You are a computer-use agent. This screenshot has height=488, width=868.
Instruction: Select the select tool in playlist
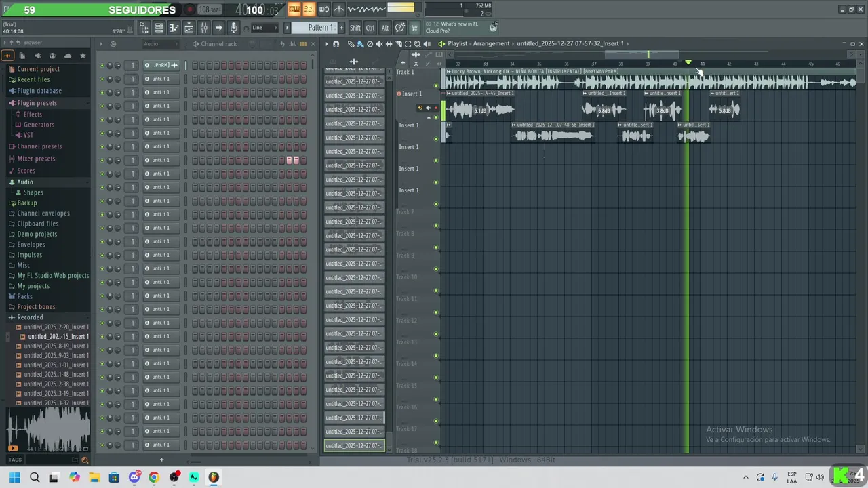408,43
